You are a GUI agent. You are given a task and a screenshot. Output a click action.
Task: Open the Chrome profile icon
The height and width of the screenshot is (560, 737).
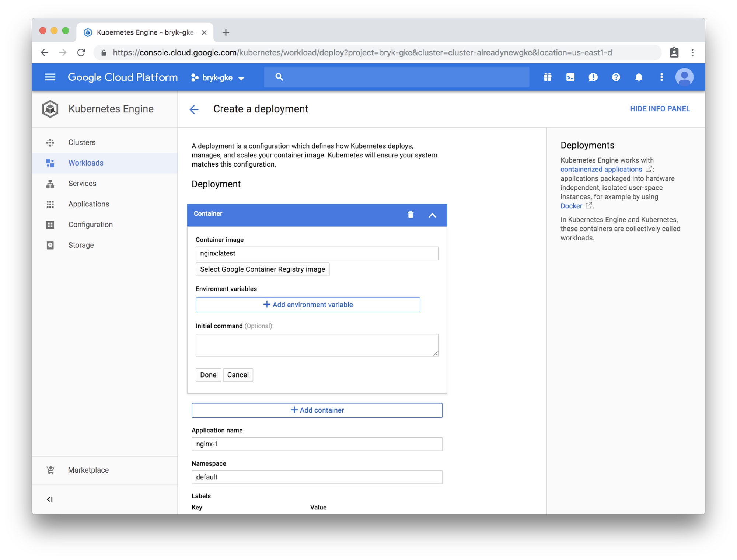click(x=674, y=52)
